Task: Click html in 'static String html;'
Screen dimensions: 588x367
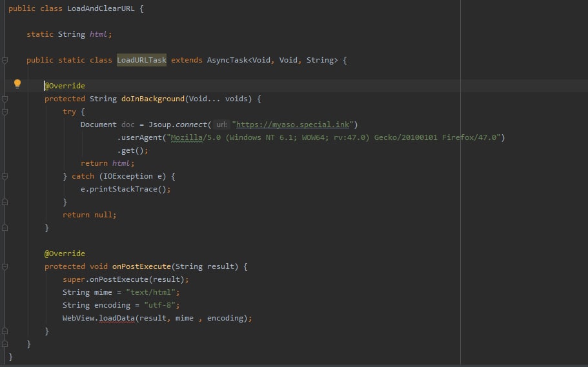Action: point(98,34)
